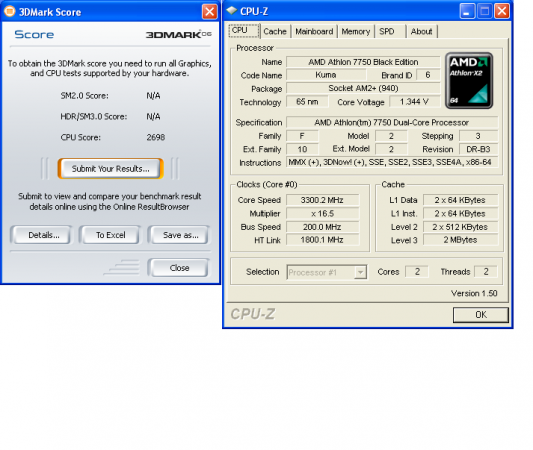Select the CPU tab

coord(244,31)
